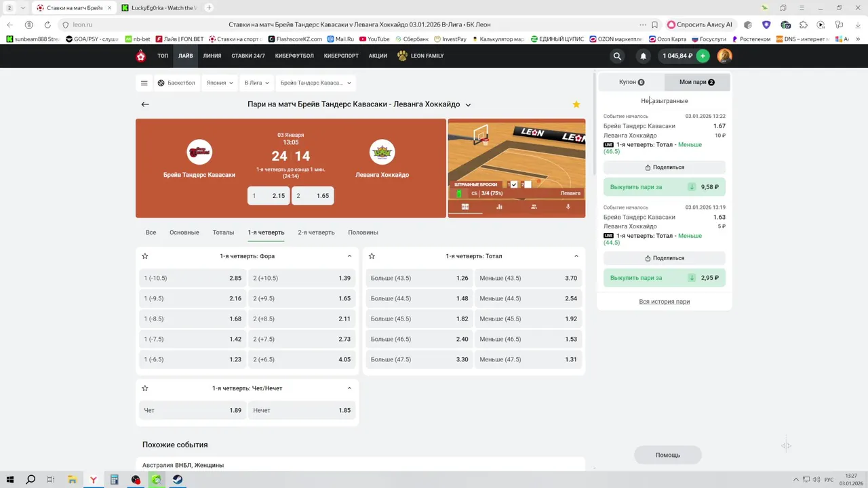868x488 pixels.
Task: Collapse the '1-я четверть: Тотал' section
Action: [576, 256]
